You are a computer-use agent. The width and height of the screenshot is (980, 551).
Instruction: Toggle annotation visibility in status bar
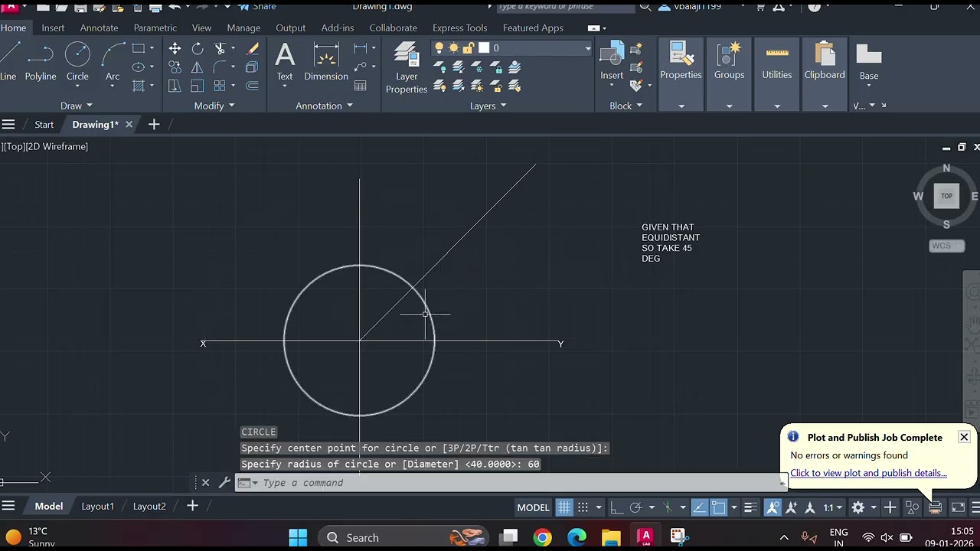773,507
